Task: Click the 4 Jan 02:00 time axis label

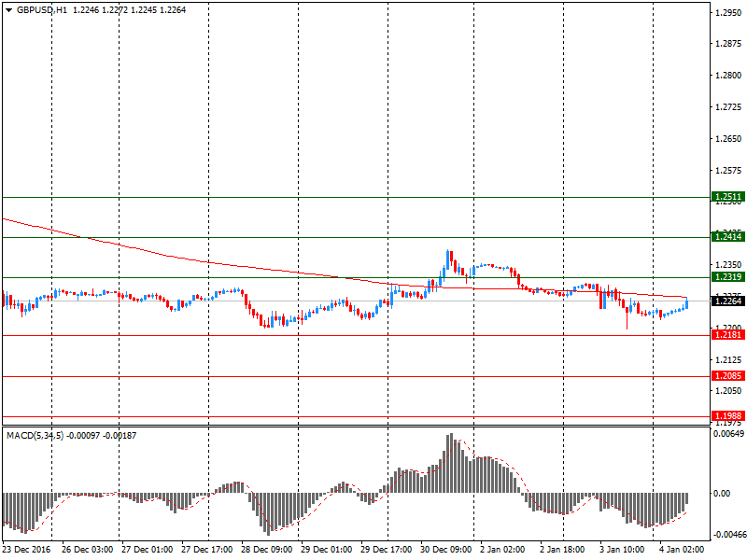Action: [682, 550]
